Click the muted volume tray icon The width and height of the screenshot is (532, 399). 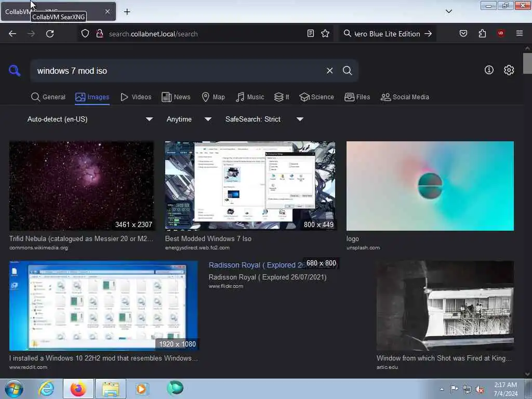480,389
